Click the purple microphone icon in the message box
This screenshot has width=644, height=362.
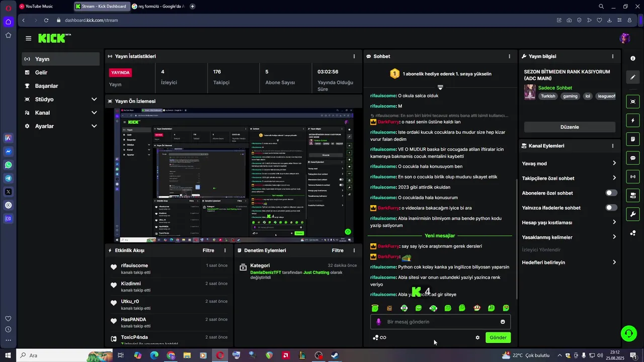[x=379, y=322]
